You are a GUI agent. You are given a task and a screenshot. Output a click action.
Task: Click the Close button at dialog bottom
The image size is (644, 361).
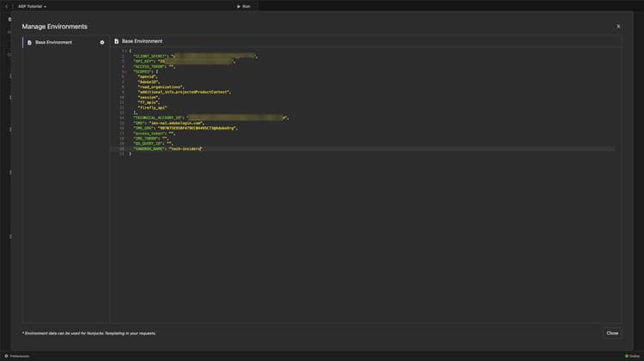(x=612, y=333)
